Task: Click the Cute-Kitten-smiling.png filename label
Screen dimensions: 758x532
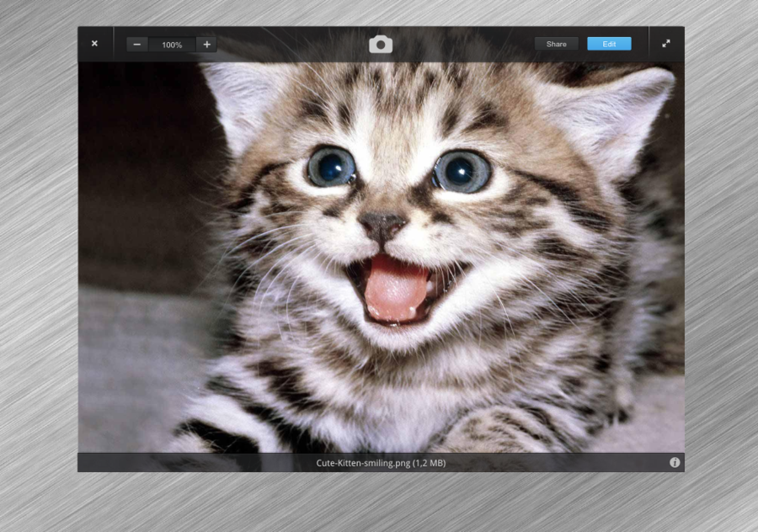Action: point(381,462)
